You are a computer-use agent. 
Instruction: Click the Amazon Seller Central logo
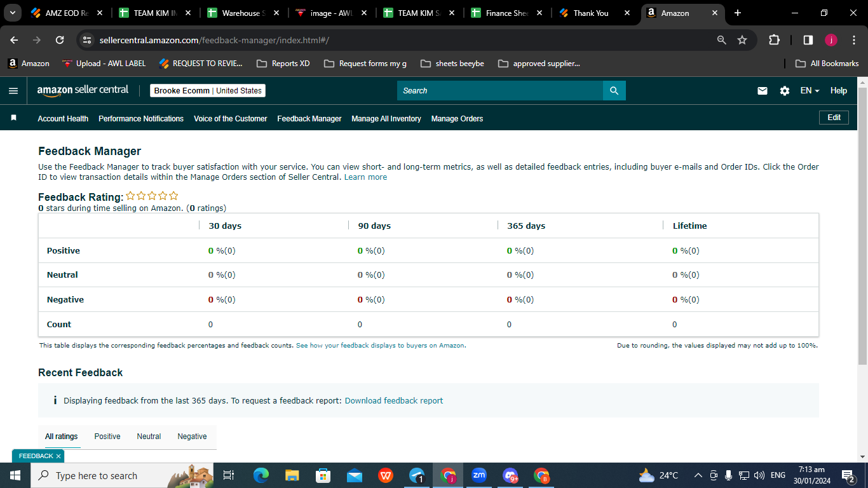(x=83, y=90)
